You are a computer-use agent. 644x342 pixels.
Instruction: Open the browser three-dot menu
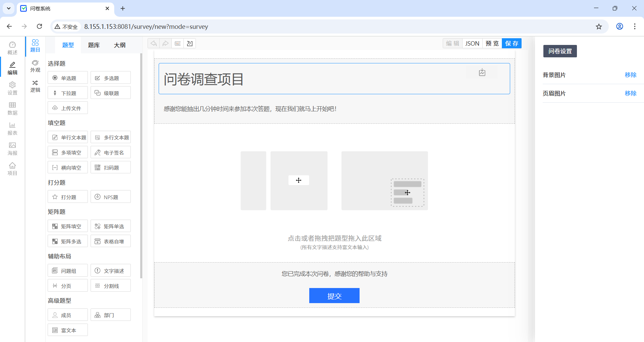coord(635,26)
